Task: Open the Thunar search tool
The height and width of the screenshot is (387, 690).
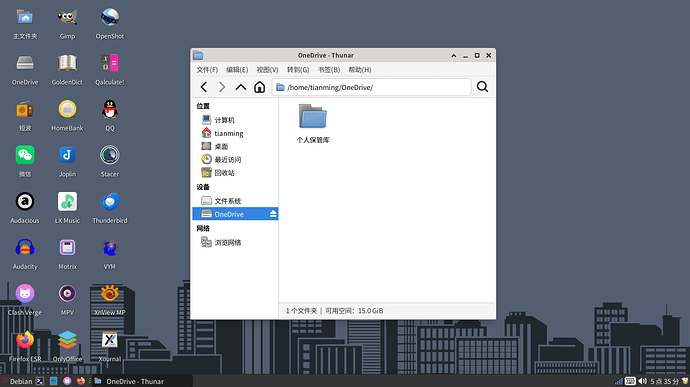Action: point(483,87)
